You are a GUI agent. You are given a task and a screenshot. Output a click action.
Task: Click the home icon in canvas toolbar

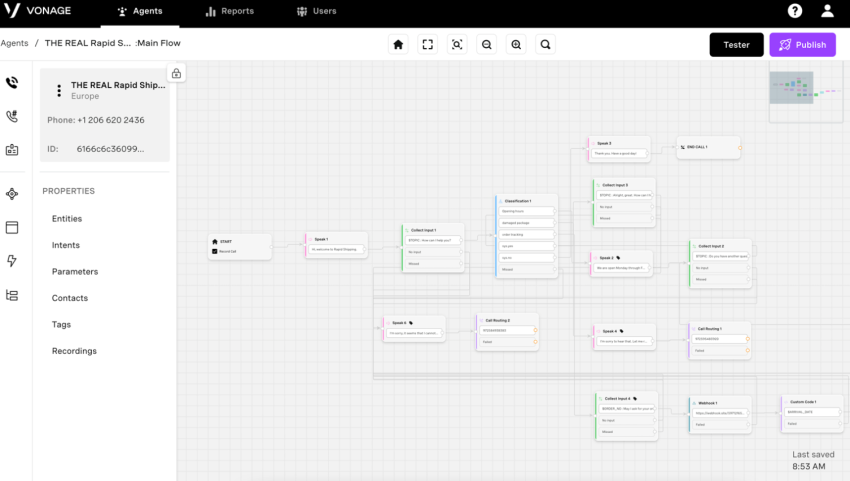pos(398,45)
